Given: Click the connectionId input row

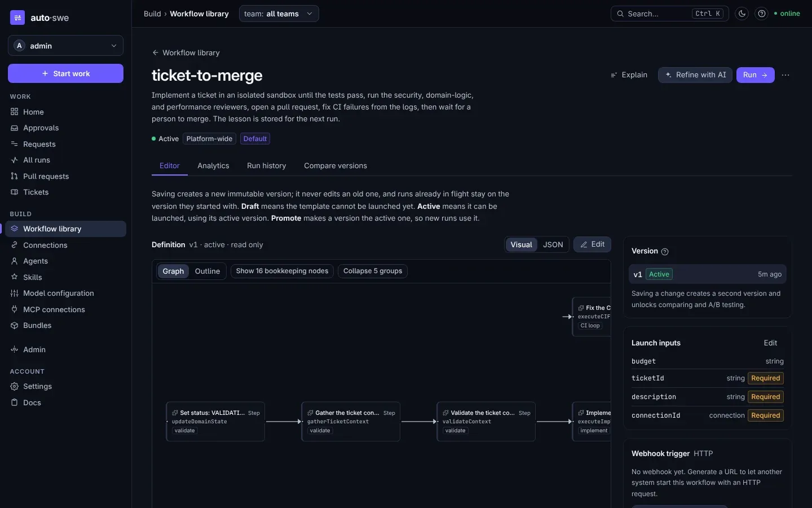Looking at the screenshot, I should (707, 415).
